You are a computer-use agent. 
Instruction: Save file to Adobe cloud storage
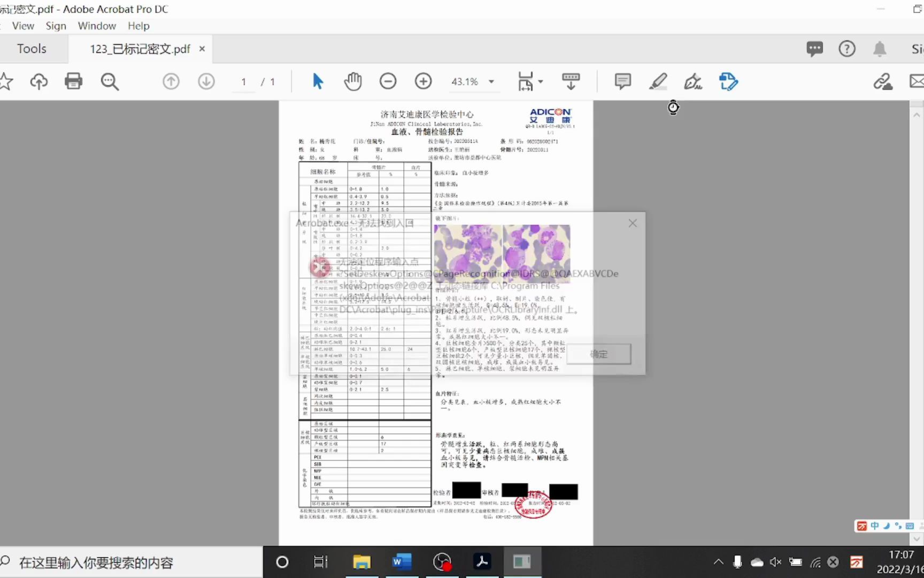(x=39, y=81)
